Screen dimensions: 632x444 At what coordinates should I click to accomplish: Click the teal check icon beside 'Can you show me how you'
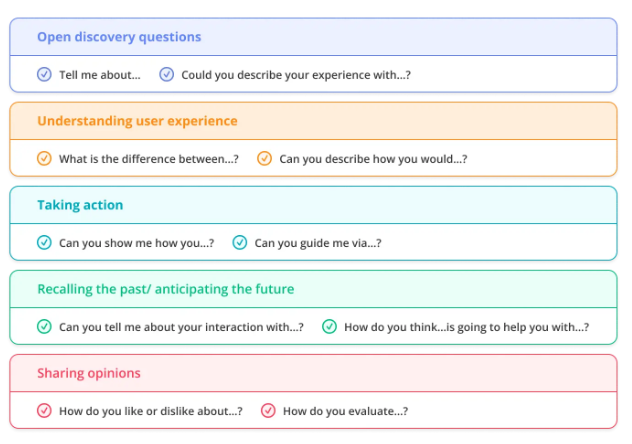pyautogui.click(x=44, y=242)
